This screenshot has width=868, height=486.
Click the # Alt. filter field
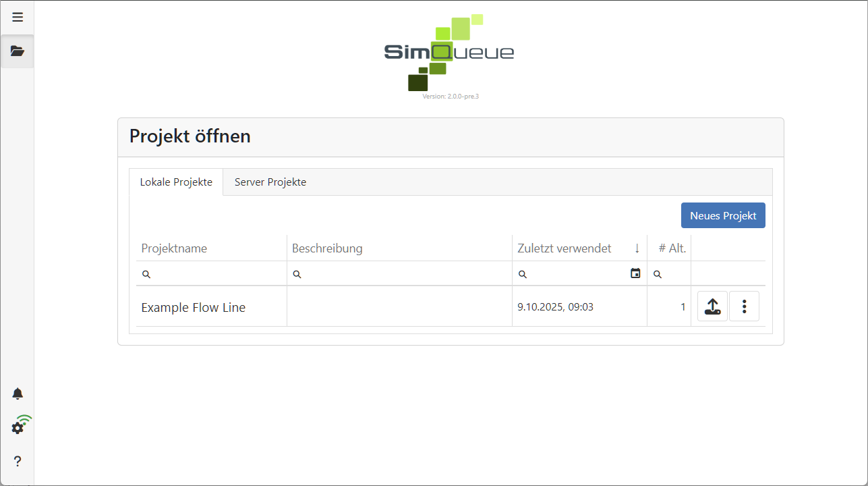[674, 274]
